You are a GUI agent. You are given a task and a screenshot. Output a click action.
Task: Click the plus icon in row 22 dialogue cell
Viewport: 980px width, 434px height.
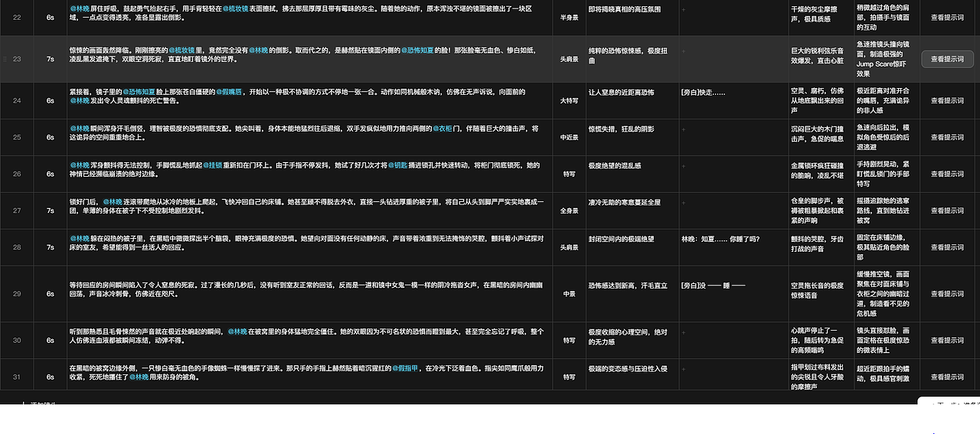[684, 9]
